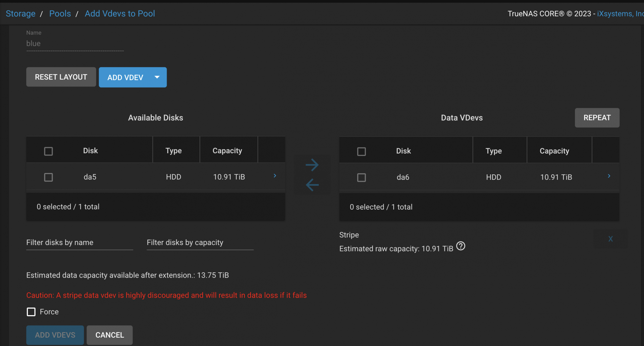
Task: Sort Available Disks by Type column
Action: tap(174, 151)
